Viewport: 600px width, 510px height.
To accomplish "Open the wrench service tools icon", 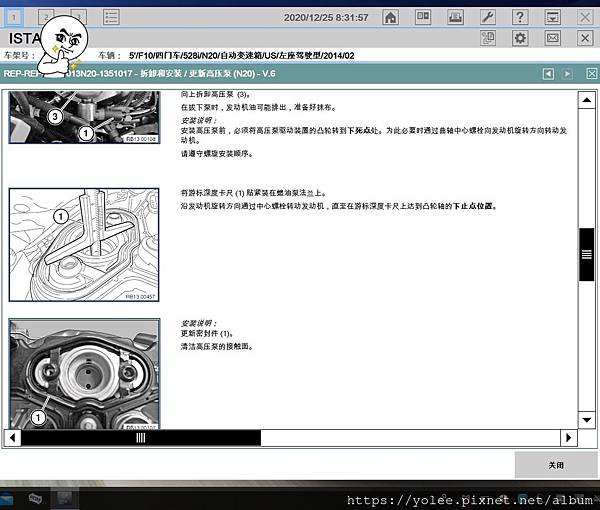I will click(488, 17).
